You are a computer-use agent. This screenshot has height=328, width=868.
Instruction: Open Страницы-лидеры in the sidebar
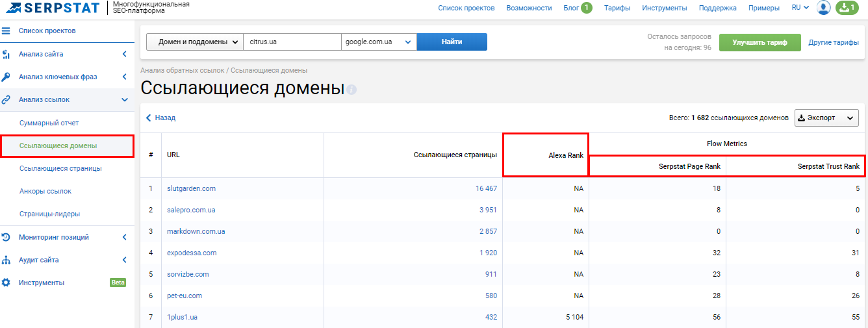(x=49, y=214)
